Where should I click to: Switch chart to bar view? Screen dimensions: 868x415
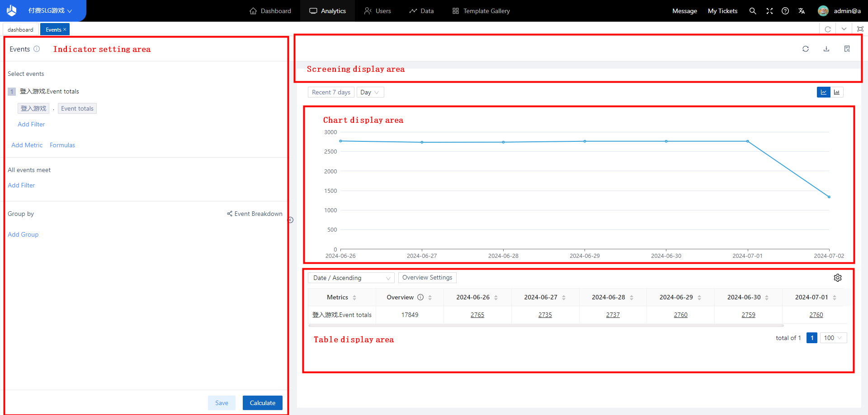[x=836, y=92]
